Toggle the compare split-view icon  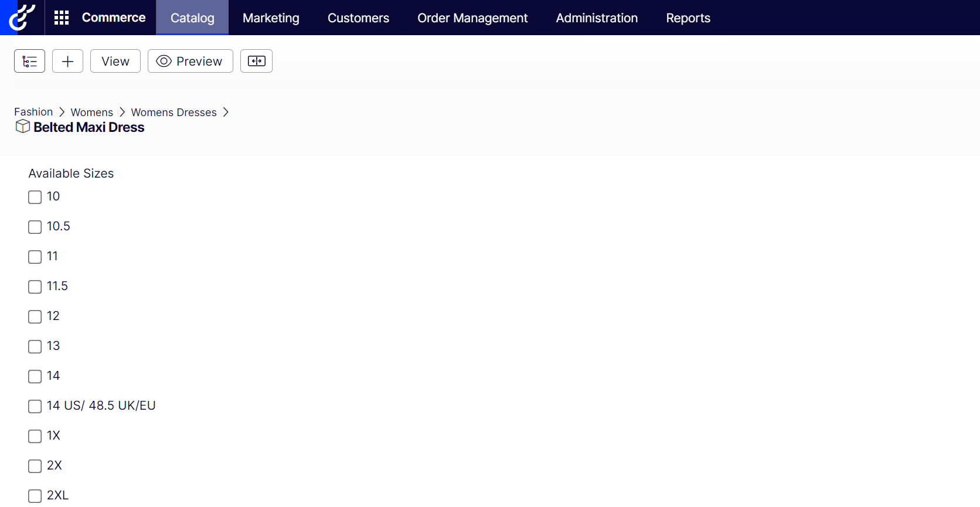point(256,61)
